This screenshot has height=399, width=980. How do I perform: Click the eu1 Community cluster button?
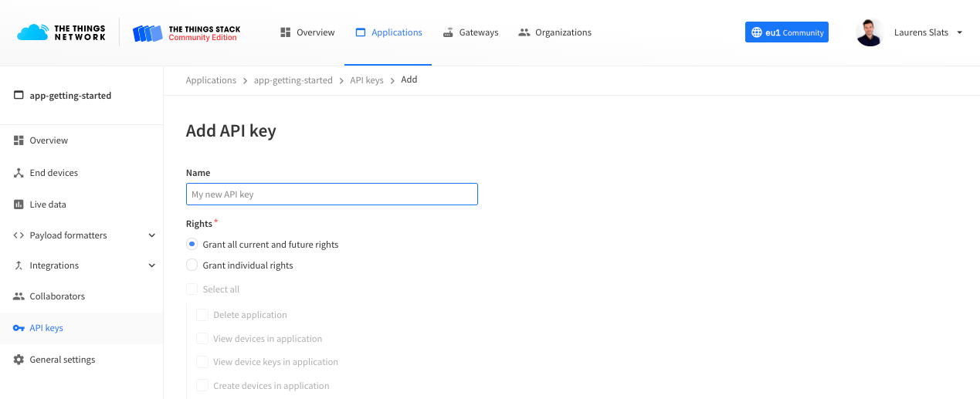786,32
